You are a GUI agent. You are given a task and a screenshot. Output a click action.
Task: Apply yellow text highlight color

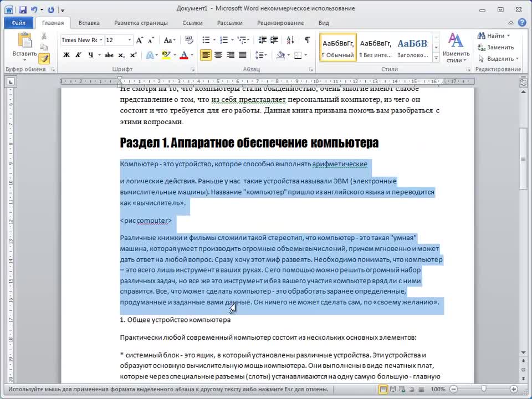tap(166, 55)
